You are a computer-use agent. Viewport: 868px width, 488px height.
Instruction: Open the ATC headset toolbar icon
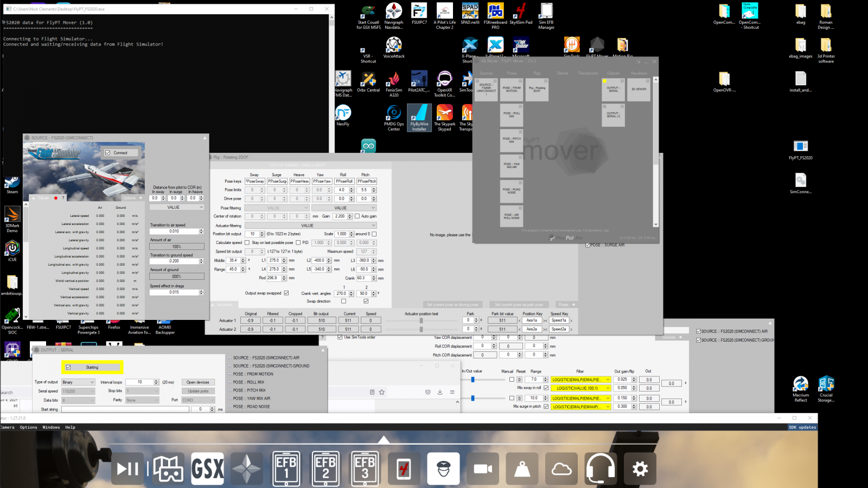(x=601, y=468)
